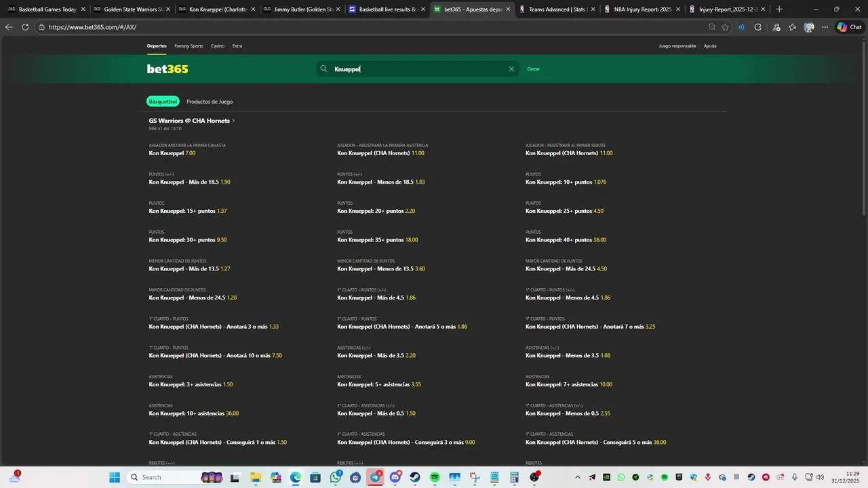Open the browser favorites list icon
The height and width of the screenshot is (488, 868).
click(x=793, y=27)
